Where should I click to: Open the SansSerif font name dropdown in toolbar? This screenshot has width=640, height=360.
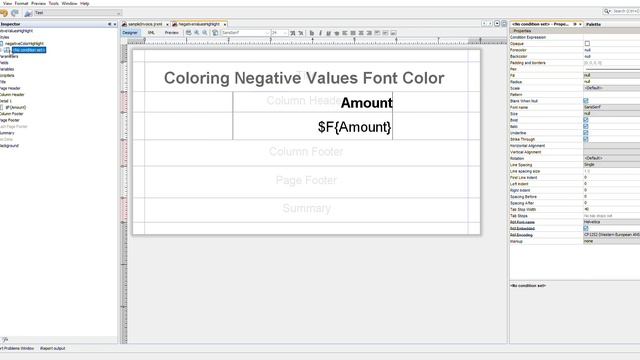[246, 33]
